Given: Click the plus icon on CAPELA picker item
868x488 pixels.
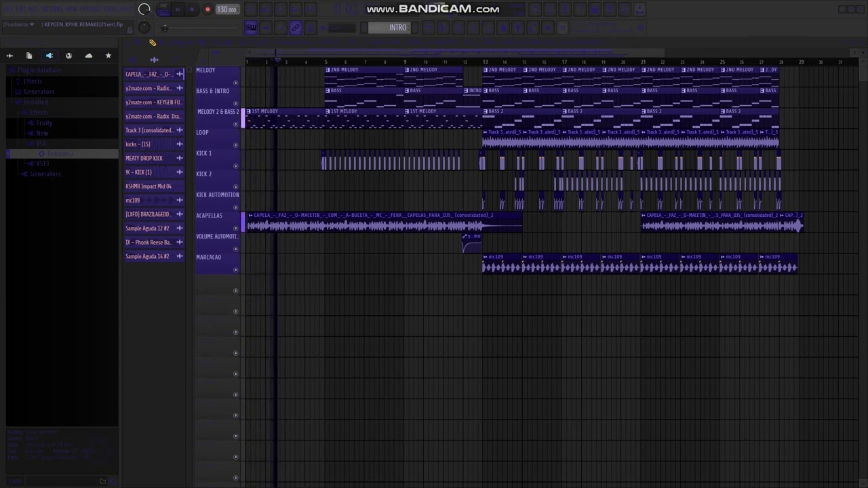Looking at the screenshot, I should tap(180, 74).
